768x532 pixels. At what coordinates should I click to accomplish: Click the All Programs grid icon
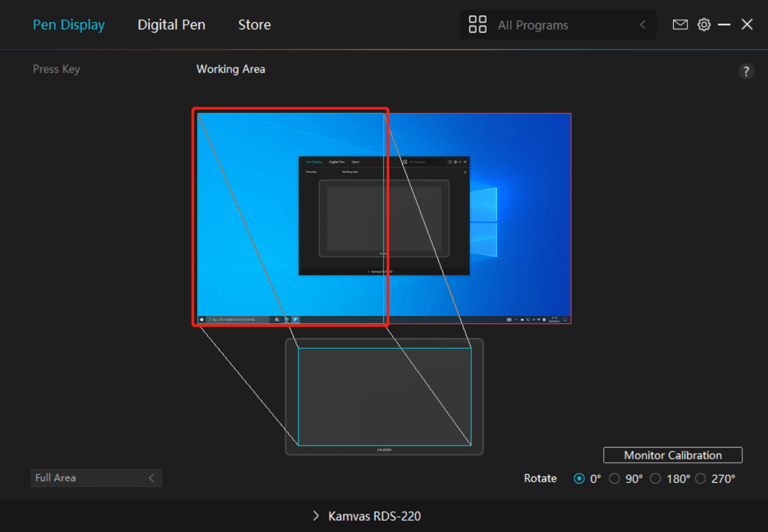coord(477,24)
